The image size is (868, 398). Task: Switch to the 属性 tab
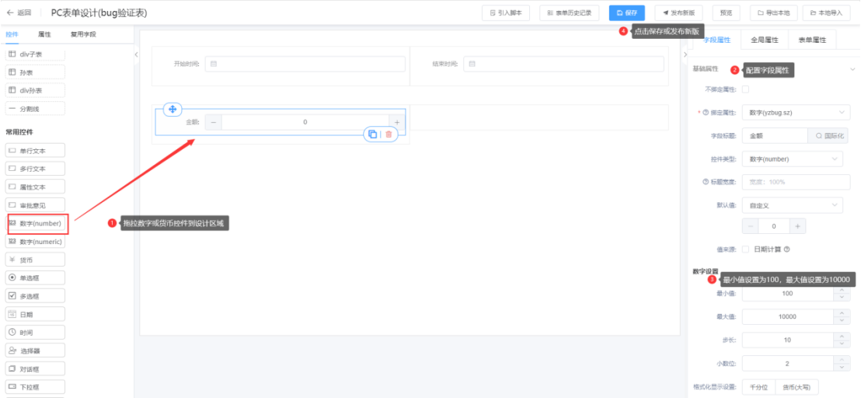coord(44,34)
